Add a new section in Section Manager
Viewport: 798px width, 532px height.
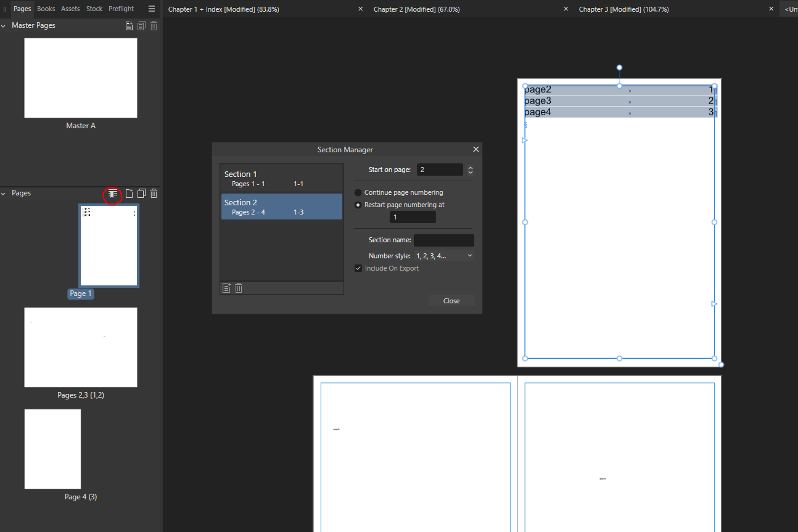226,288
